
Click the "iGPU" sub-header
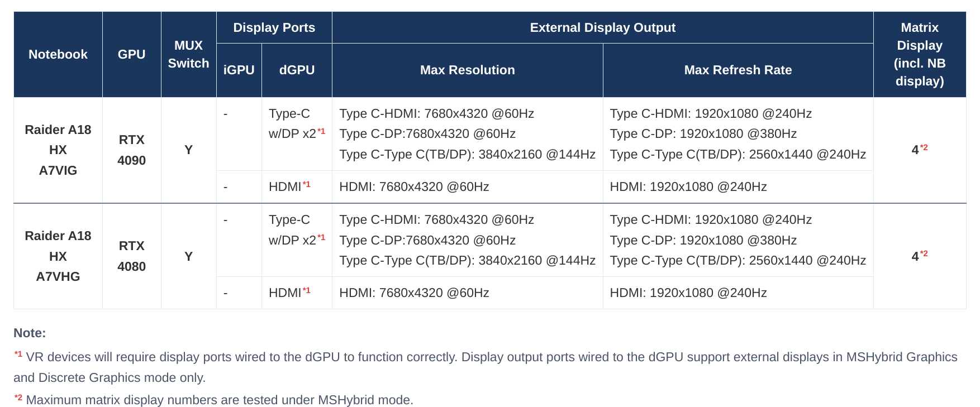click(x=239, y=70)
